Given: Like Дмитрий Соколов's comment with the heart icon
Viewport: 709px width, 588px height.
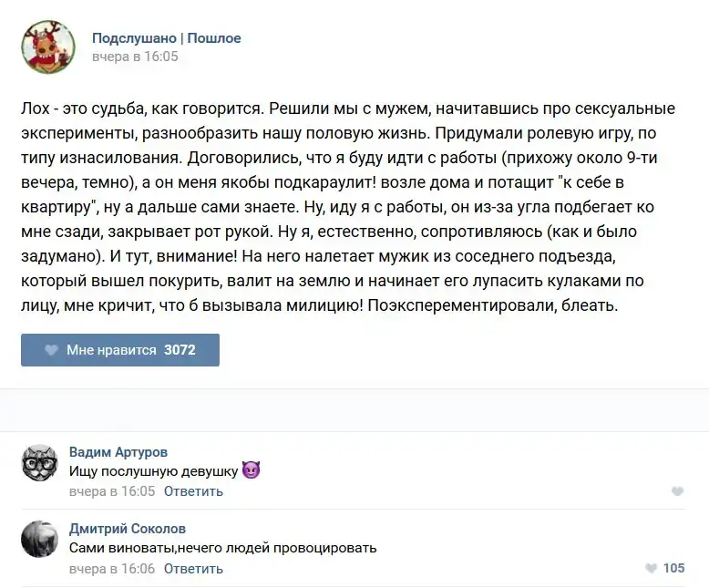Looking at the screenshot, I should (651, 568).
